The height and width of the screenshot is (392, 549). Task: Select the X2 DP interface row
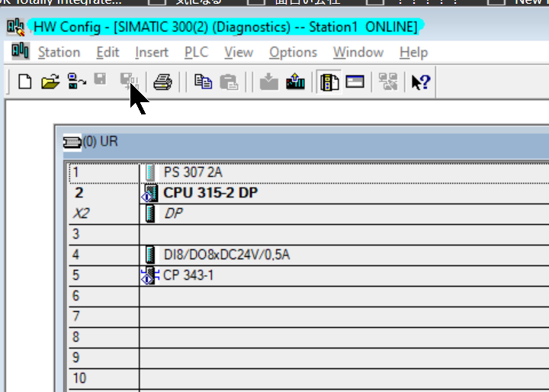point(309,214)
